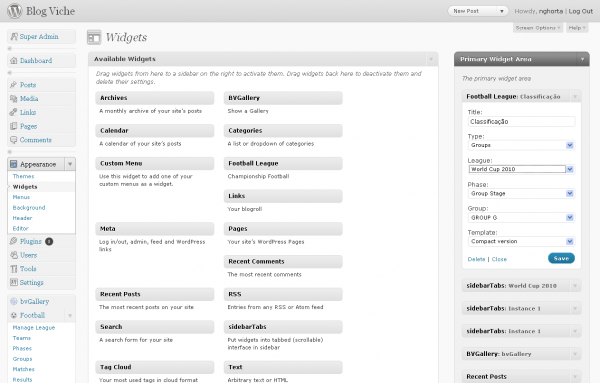Collapse the Appearance menu arrow
The width and height of the screenshot is (600, 383).
pyautogui.click(x=70, y=164)
